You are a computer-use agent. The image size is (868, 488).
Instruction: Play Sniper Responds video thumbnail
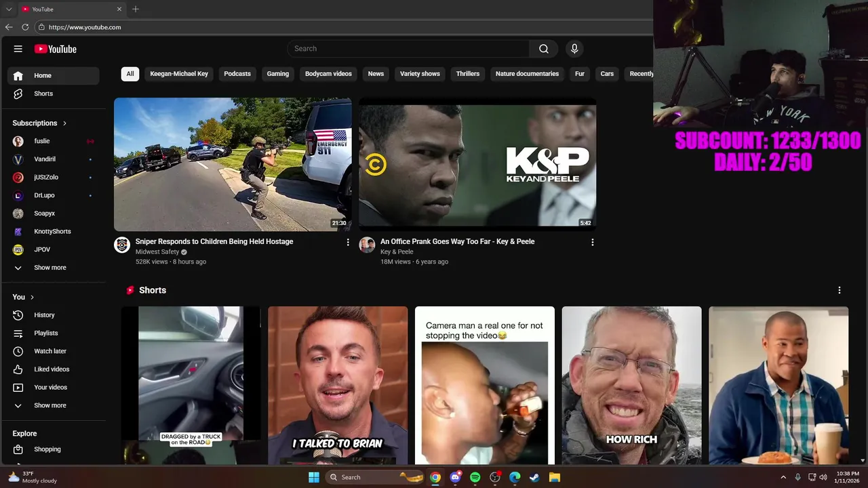click(233, 164)
